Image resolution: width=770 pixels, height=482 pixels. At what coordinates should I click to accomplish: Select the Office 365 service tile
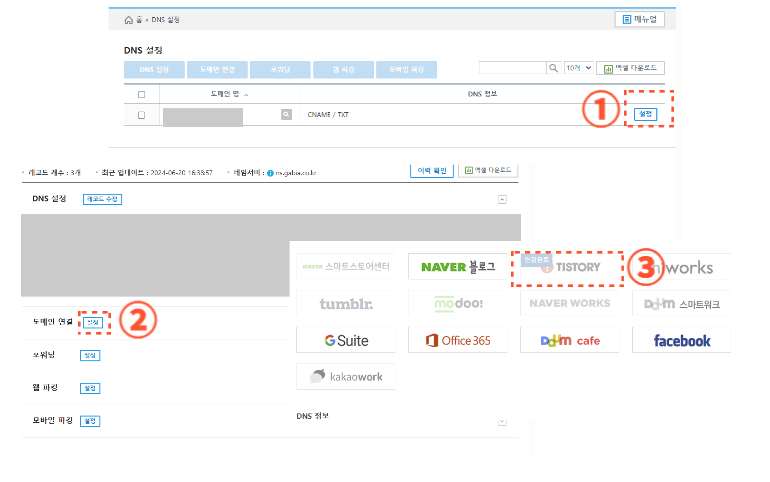click(458, 340)
